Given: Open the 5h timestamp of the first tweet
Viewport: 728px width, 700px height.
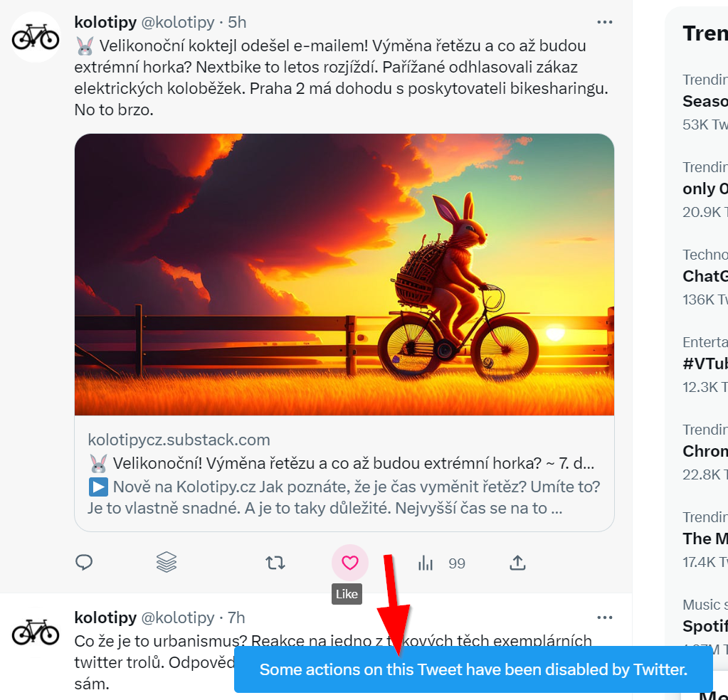Looking at the screenshot, I should pyautogui.click(x=237, y=23).
